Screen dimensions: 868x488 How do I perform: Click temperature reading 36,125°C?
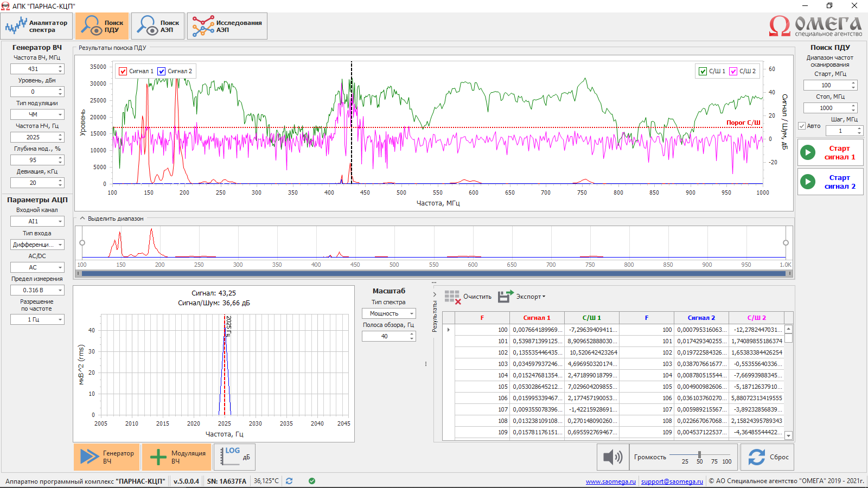(x=266, y=481)
